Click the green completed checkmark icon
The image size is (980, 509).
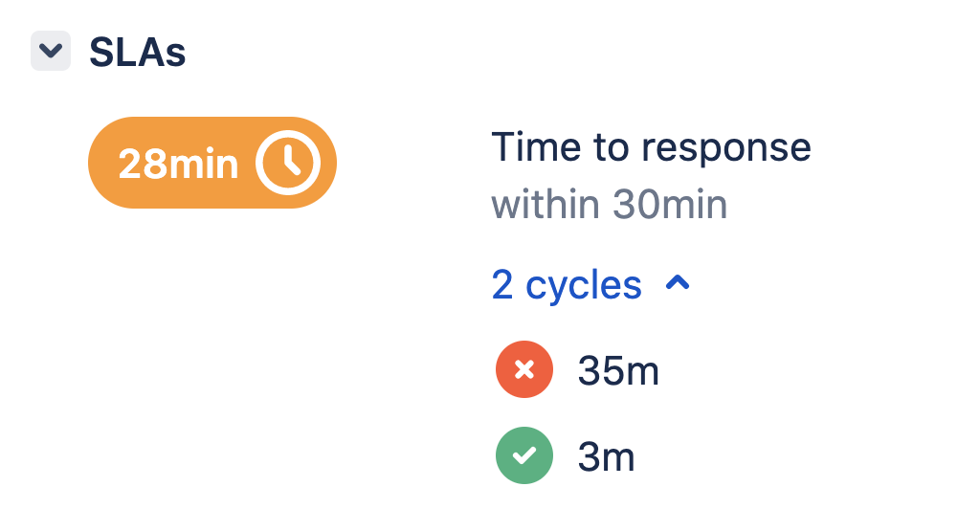coord(524,455)
